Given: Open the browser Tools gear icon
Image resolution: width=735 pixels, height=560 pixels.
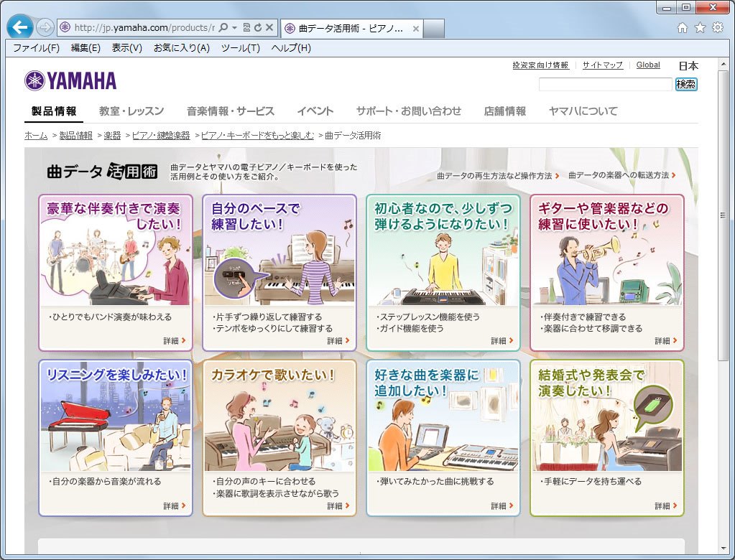Looking at the screenshot, I should 717,28.
